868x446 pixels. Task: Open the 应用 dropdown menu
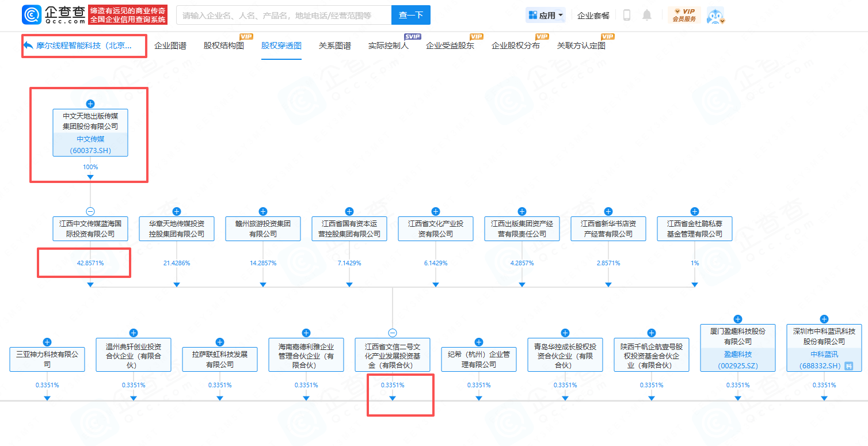click(545, 15)
